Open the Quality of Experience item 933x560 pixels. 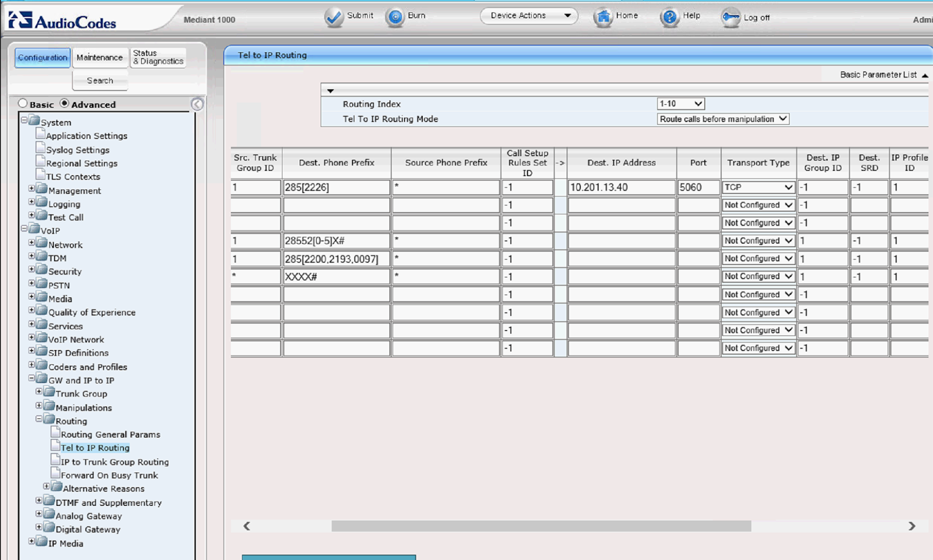pos(92,312)
